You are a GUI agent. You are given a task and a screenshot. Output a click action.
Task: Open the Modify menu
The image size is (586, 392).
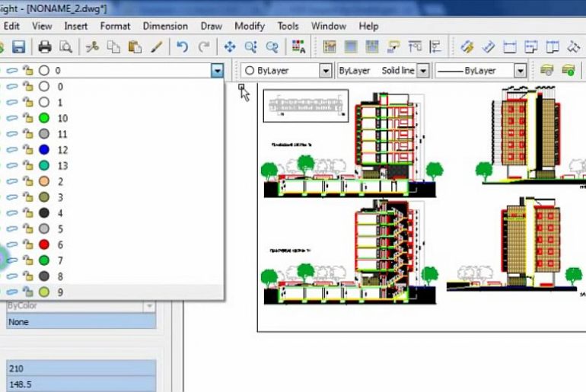pyautogui.click(x=249, y=26)
